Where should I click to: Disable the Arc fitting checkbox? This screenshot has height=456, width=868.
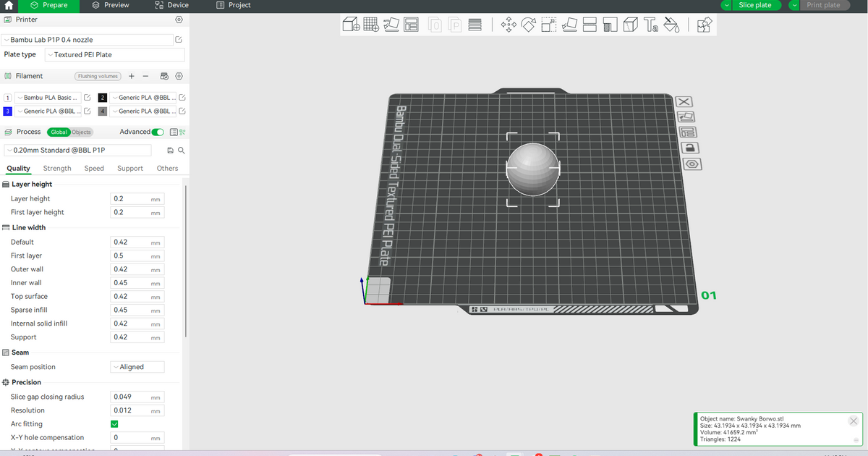coord(114,423)
